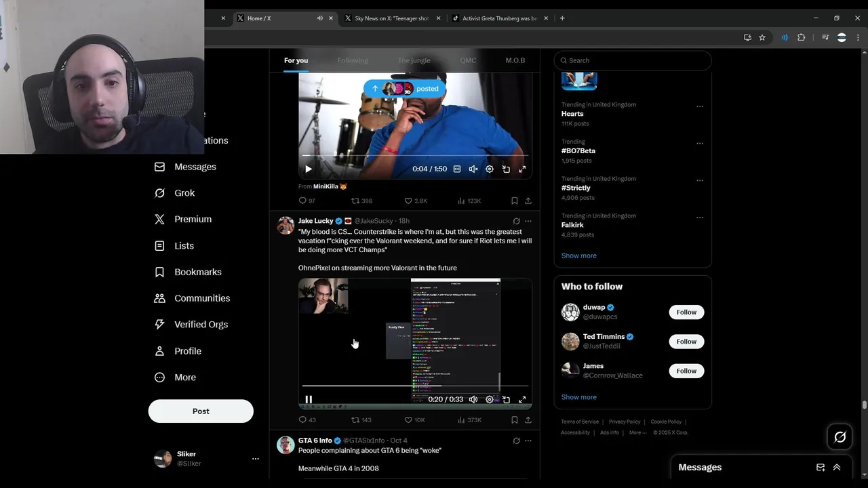Select the For you tab
Viewport: 868px width, 488px height.
tap(296, 60)
